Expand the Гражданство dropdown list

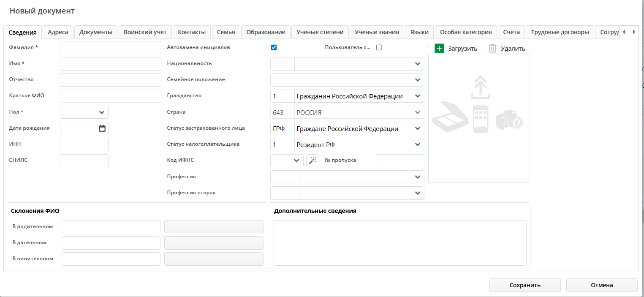[x=417, y=96]
